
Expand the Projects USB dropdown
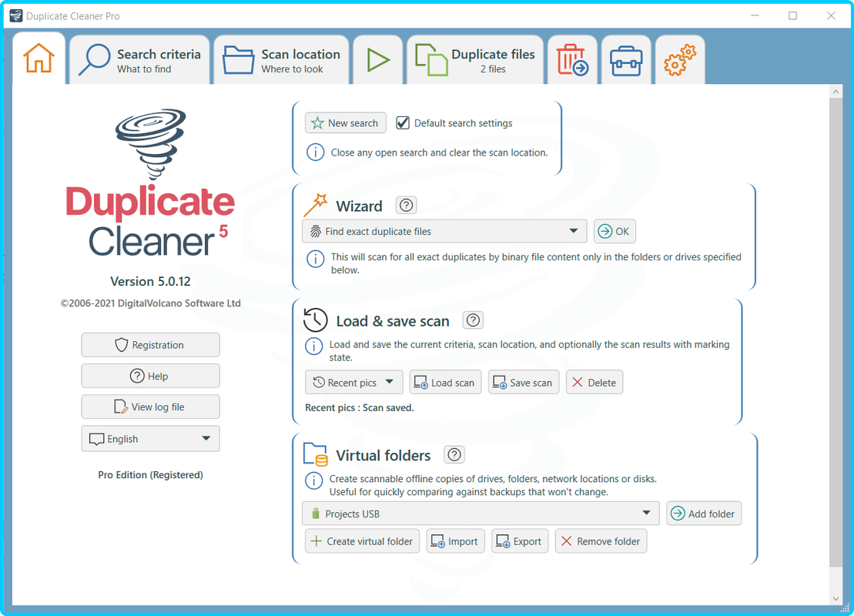(x=481, y=513)
